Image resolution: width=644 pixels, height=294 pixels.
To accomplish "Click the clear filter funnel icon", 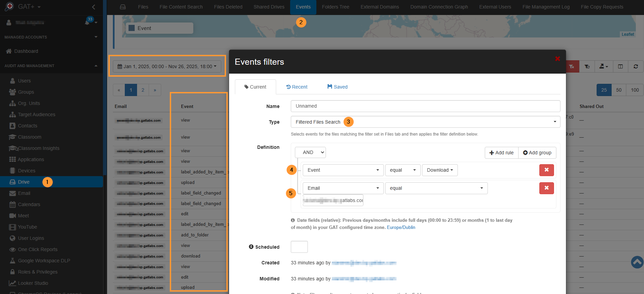I will 572,66.
